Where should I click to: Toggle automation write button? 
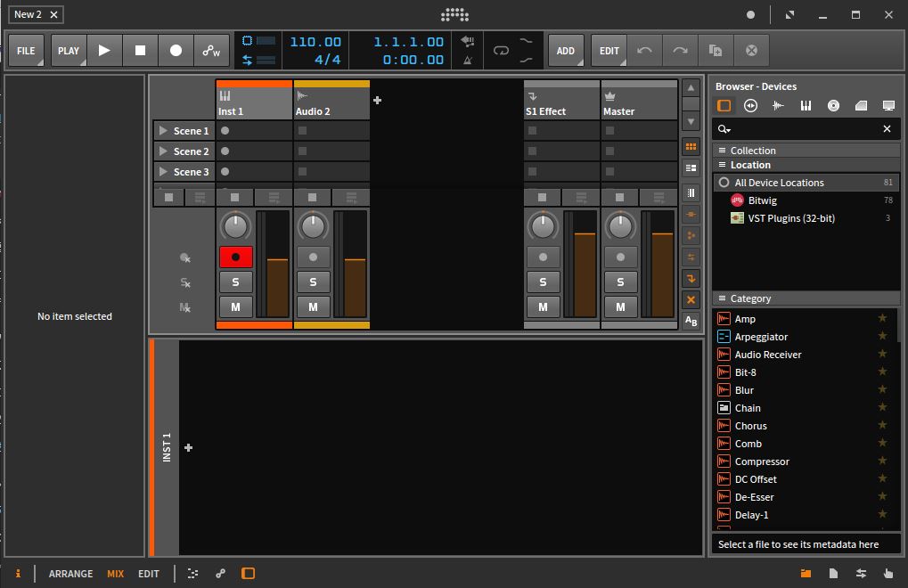click(211, 51)
